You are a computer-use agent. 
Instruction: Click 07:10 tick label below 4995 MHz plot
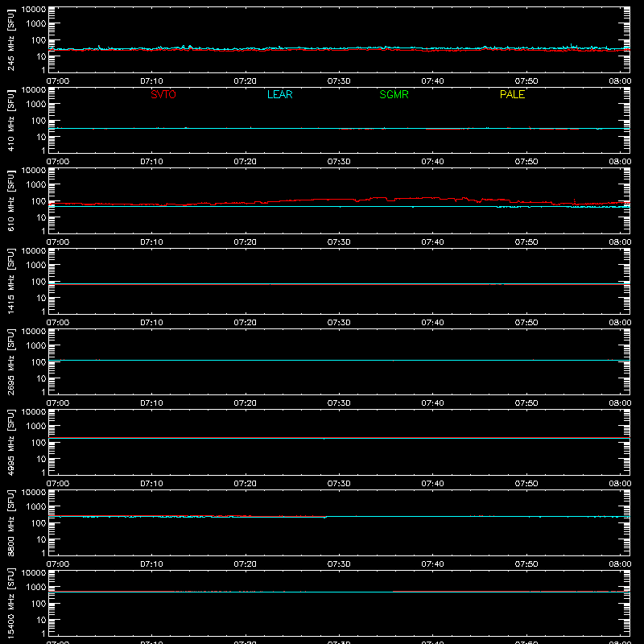coord(151,484)
